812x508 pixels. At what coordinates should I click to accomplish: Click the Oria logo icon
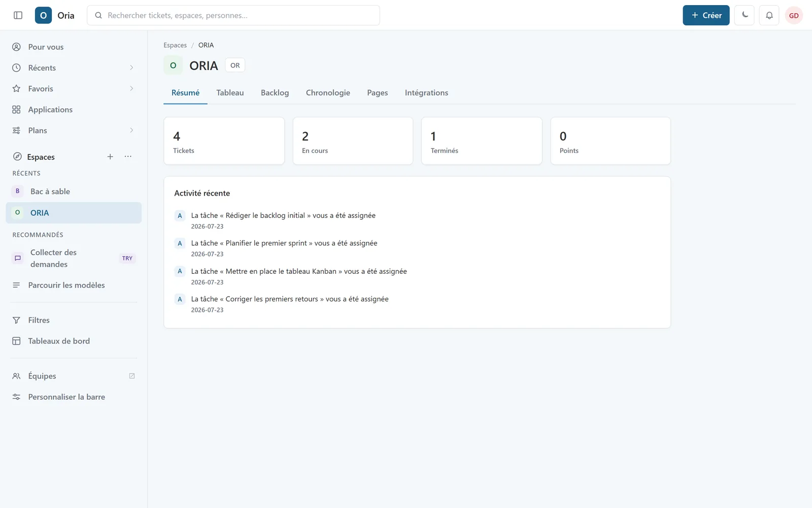(43, 15)
